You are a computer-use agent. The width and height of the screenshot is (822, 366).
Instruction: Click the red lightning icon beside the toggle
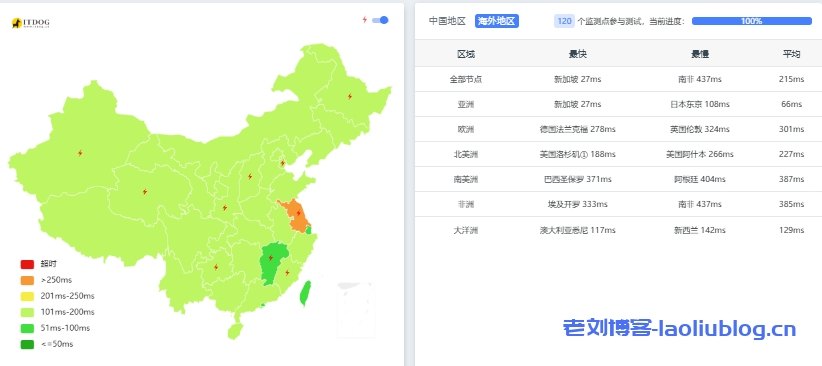tap(365, 20)
